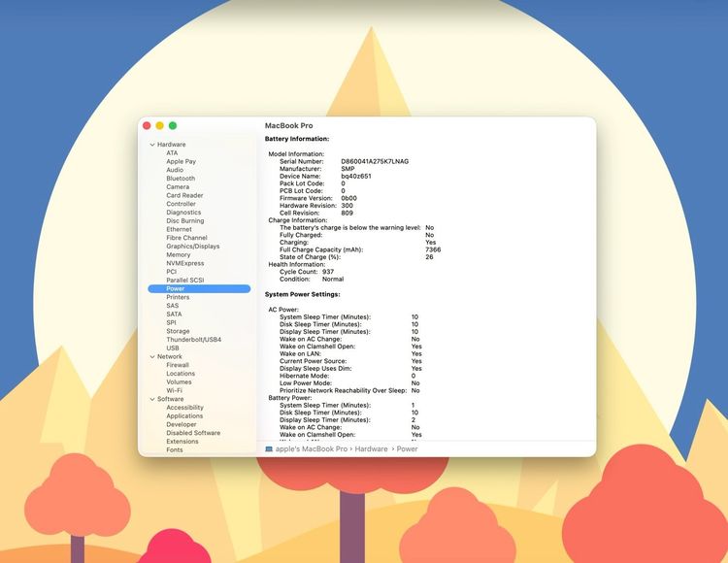Image resolution: width=728 pixels, height=563 pixels.
Task: Minimize the window with the yellow button
Action: pyautogui.click(x=160, y=125)
